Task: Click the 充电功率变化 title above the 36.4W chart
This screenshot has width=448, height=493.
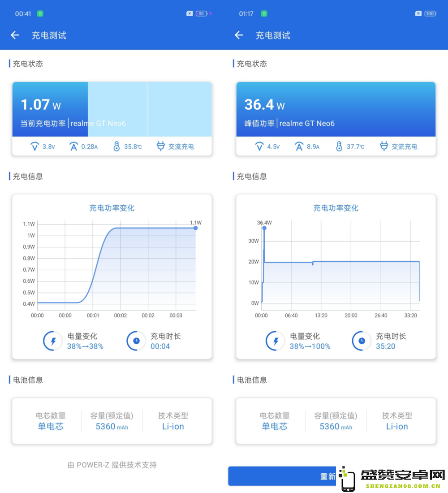Action: coord(336,208)
